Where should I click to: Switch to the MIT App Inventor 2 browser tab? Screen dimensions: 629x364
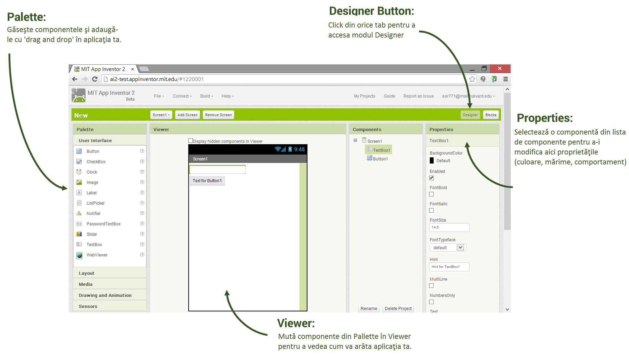[103, 69]
